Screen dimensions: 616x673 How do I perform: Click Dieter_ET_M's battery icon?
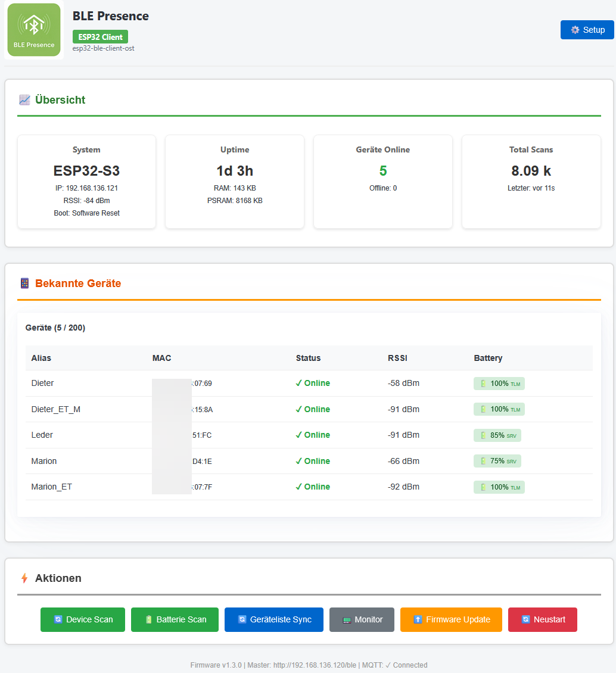[483, 409]
